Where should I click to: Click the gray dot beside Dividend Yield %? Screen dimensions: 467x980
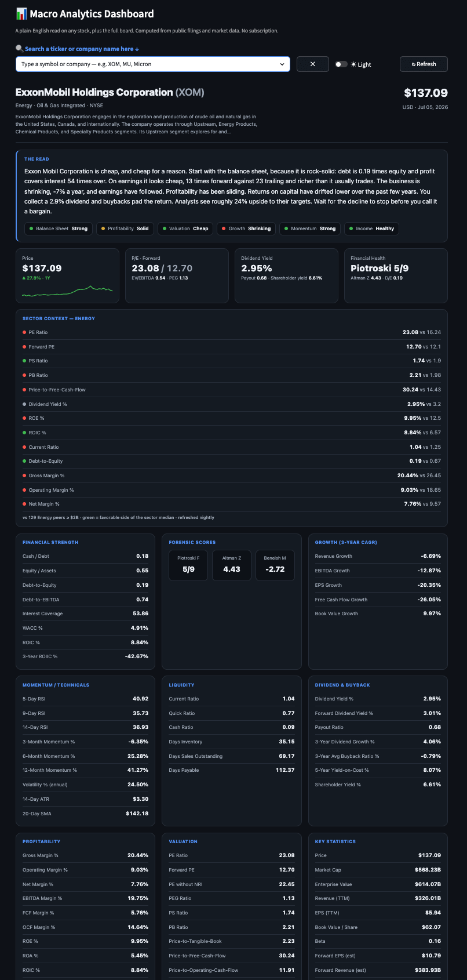[x=24, y=404]
